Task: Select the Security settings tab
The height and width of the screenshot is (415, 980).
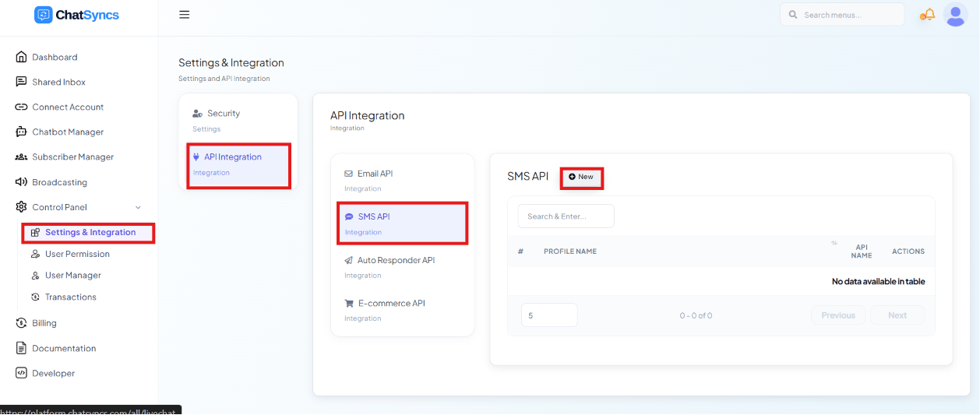Action: click(x=238, y=120)
